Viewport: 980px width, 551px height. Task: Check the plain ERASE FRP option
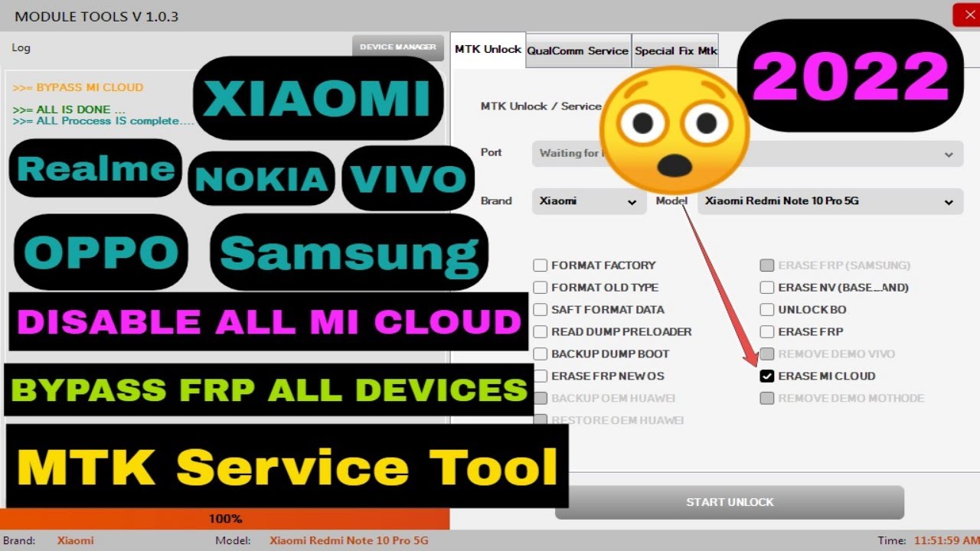click(x=766, y=332)
